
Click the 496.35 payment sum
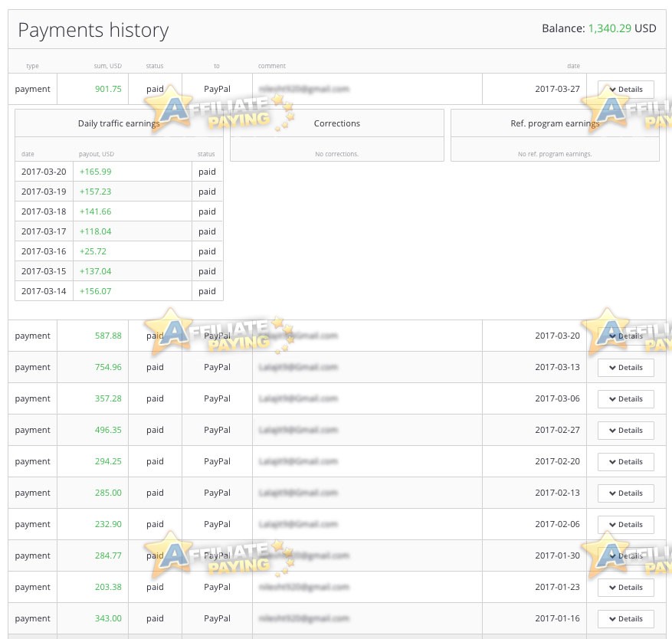point(108,430)
